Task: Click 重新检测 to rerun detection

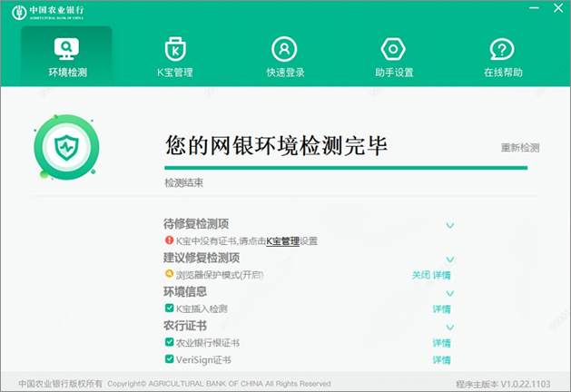Action: [519, 147]
